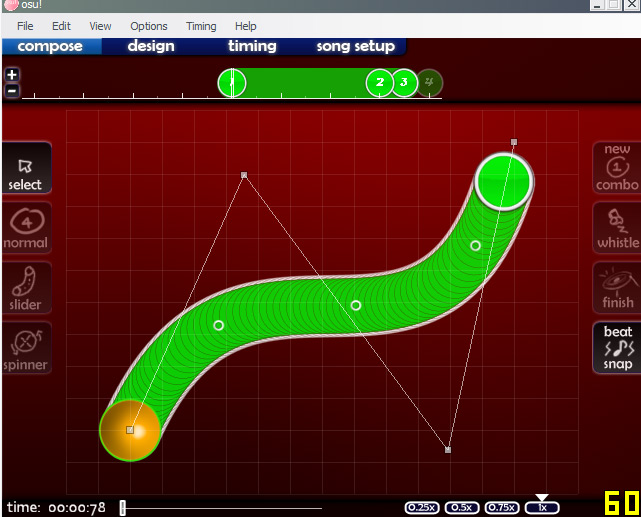Toggle beat snap
This screenshot has height=517, width=641.
click(x=616, y=348)
